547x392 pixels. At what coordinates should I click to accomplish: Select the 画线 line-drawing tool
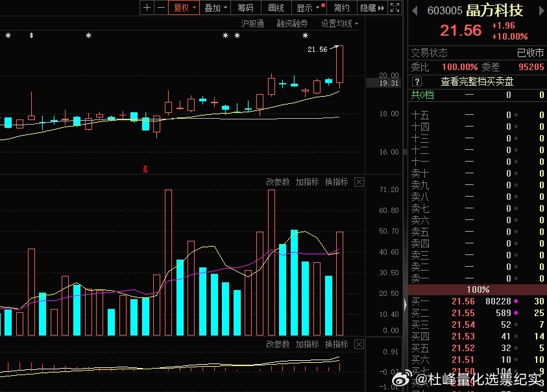tap(275, 8)
